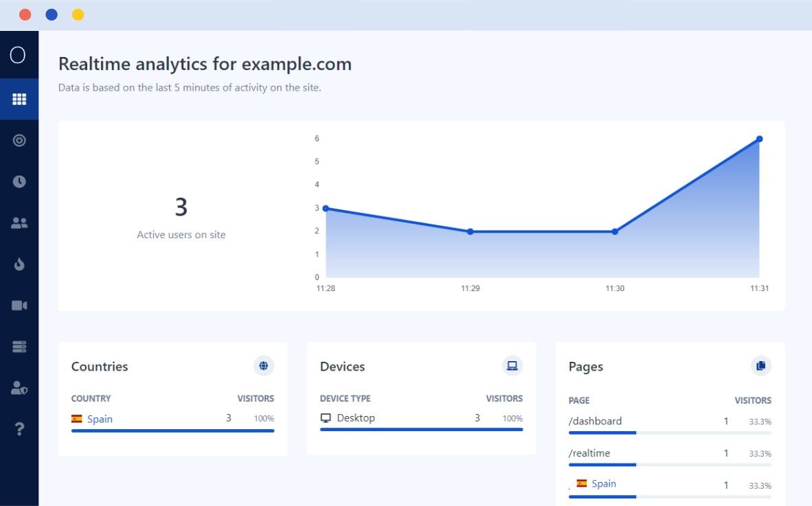
Task: Open the clock icon in the sidebar
Action: 19,181
